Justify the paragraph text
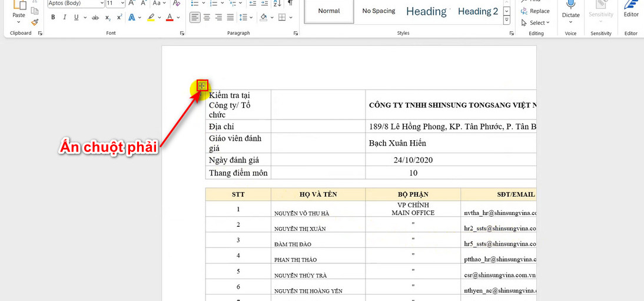The width and height of the screenshot is (644, 301). tap(231, 17)
